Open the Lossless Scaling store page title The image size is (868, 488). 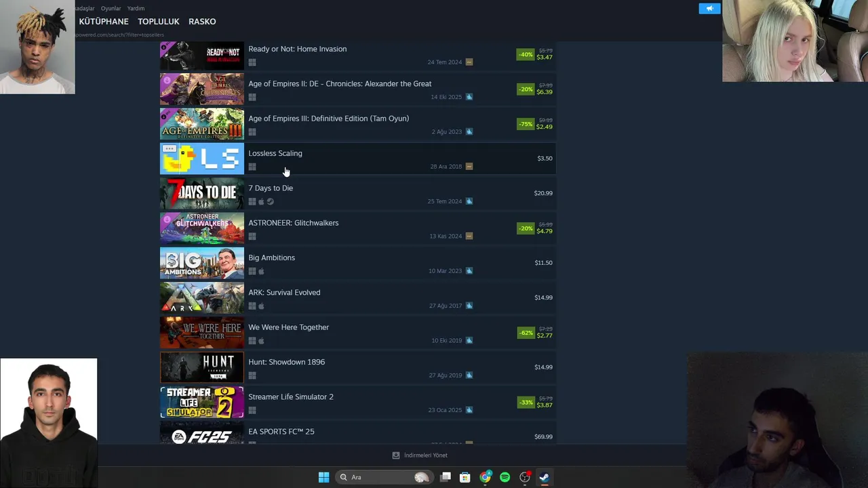click(275, 153)
